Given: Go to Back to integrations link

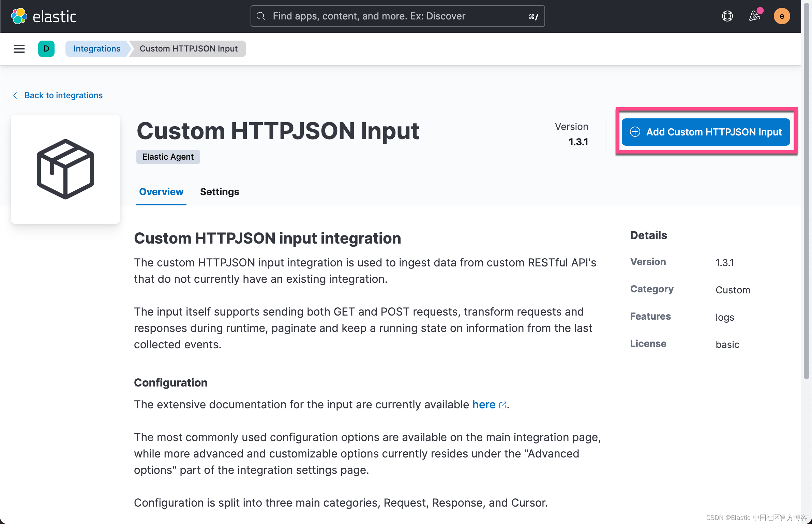Looking at the screenshot, I should pos(63,96).
